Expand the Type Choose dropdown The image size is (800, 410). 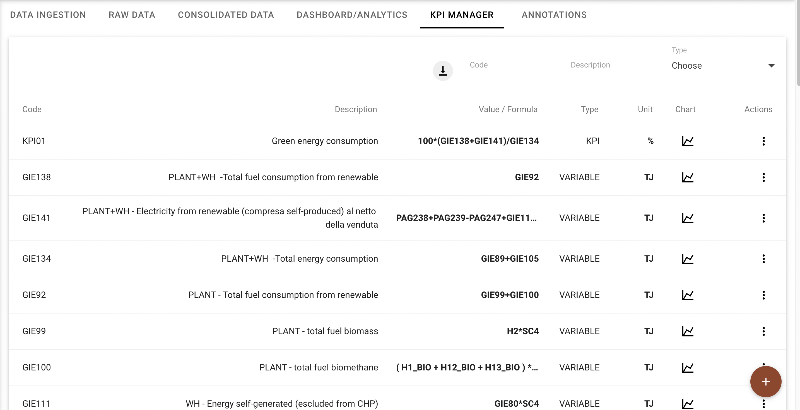720,66
